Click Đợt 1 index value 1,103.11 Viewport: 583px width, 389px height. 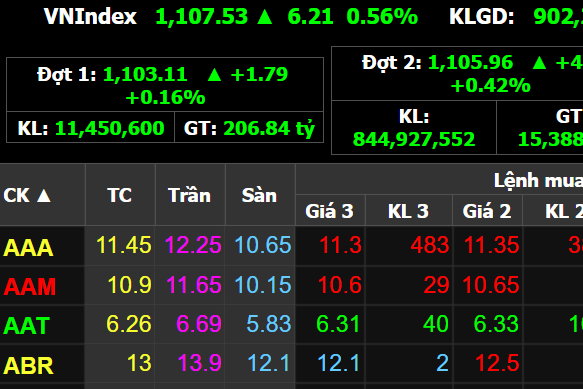(x=145, y=74)
